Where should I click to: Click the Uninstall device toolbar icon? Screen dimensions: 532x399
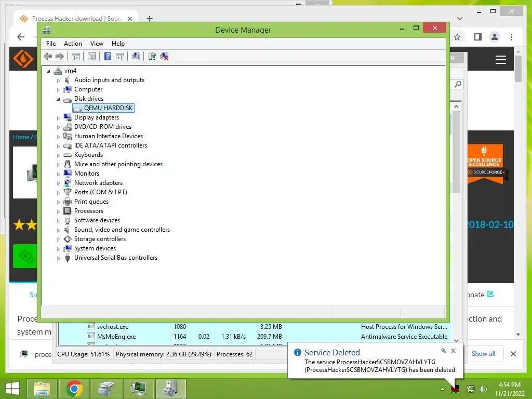tap(165, 56)
